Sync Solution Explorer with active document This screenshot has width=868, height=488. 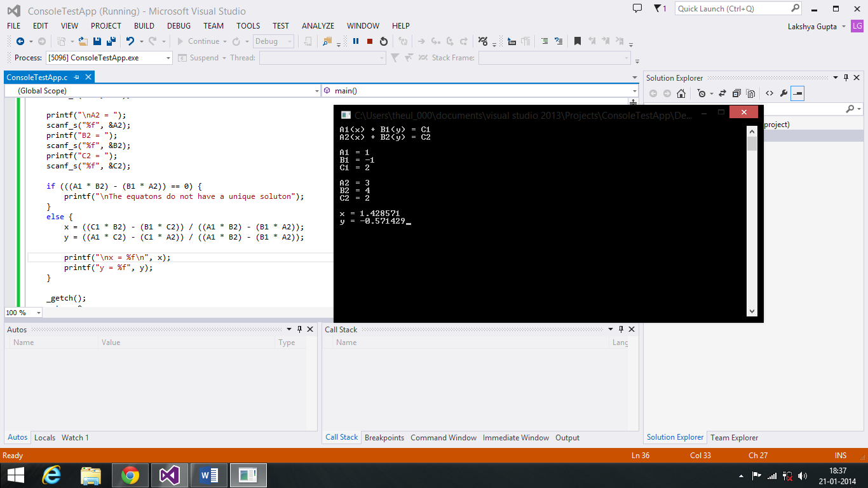point(722,93)
